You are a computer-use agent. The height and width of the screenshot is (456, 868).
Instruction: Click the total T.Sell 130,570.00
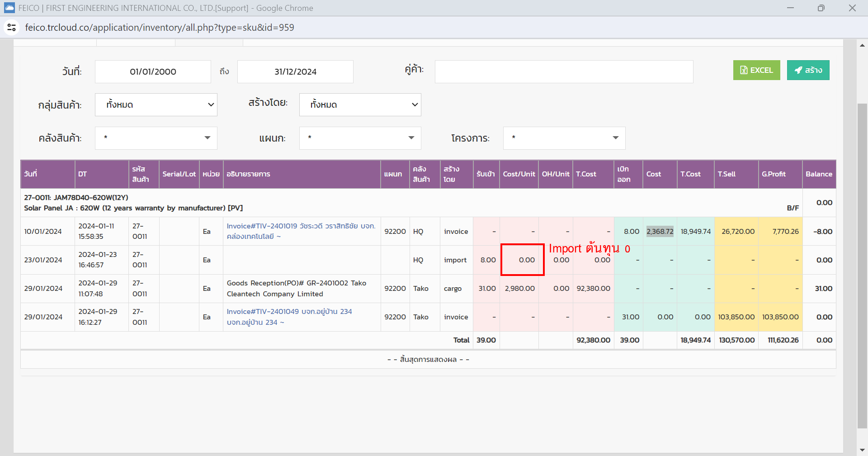736,340
